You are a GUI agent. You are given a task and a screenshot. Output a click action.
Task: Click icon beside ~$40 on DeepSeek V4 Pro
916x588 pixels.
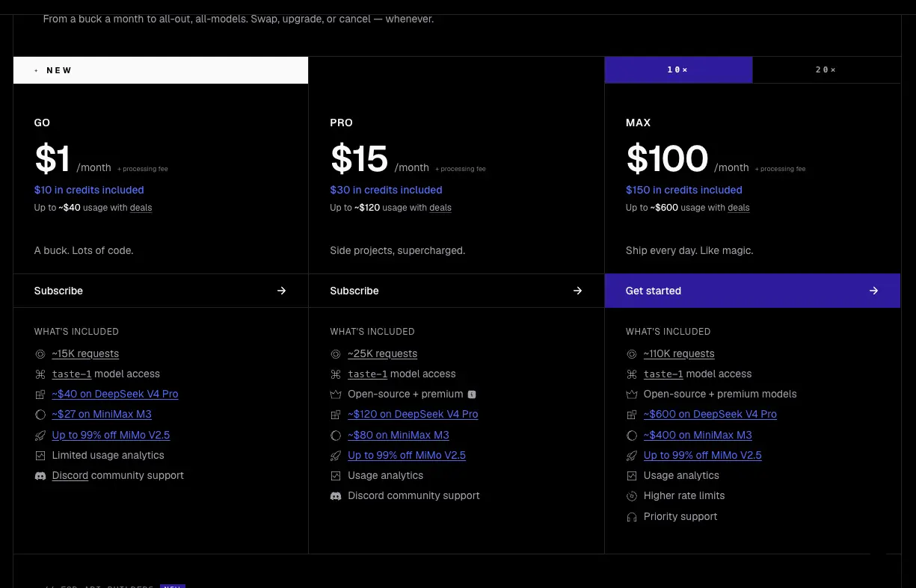tap(40, 394)
